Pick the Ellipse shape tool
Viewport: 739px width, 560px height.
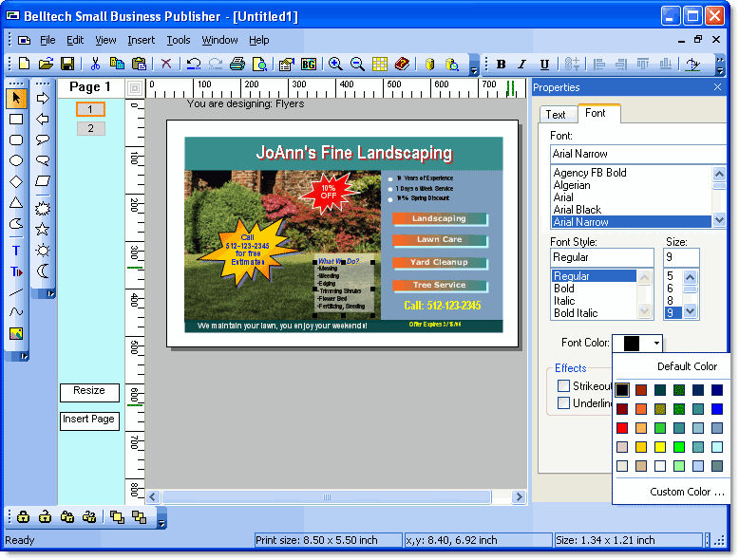16,160
